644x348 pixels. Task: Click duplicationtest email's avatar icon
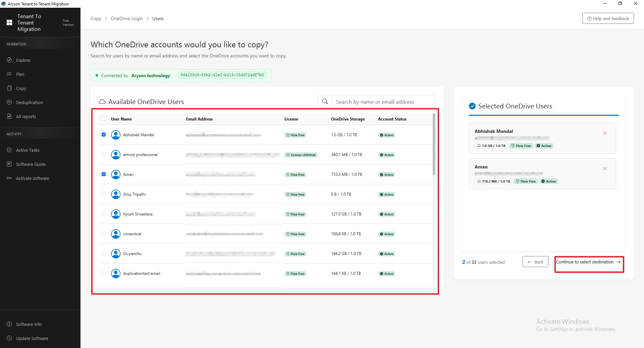pos(116,274)
